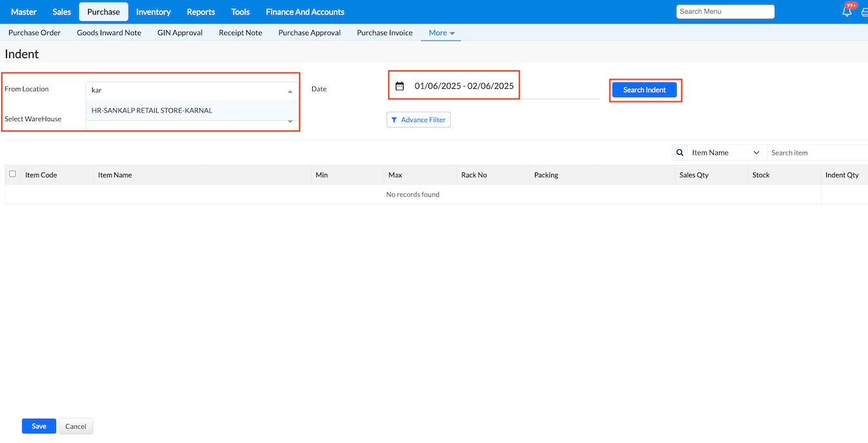
Task: Click the Cancel button
Action: click(76, 426)
